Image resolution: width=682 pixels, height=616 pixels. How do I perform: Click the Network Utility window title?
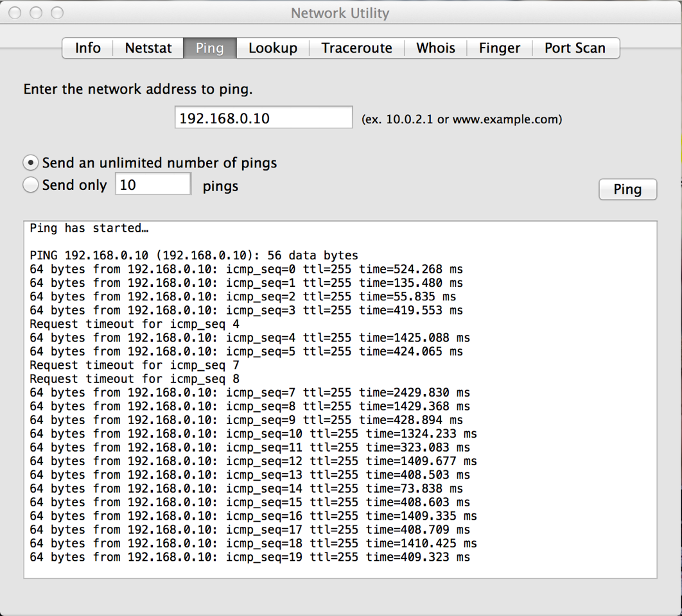(x=340, y=13)
